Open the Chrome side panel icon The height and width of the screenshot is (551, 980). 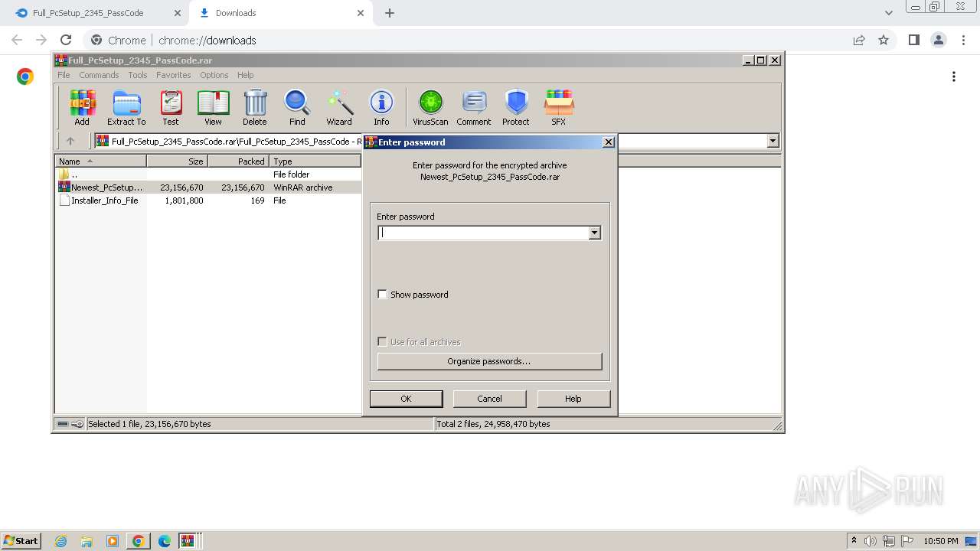pos(913,40)
